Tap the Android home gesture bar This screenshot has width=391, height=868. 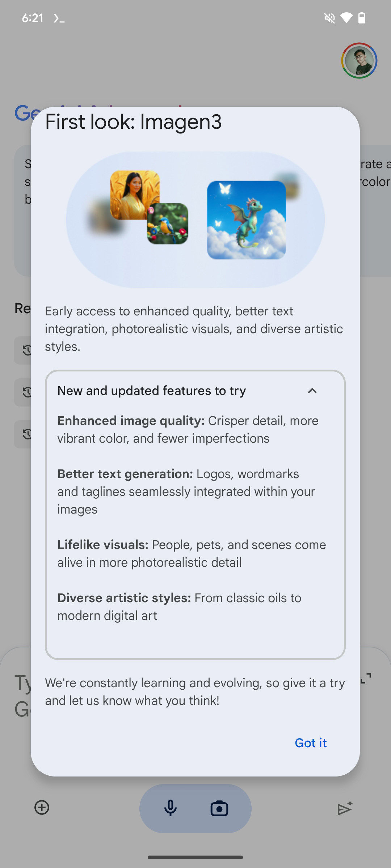(195, 857)
